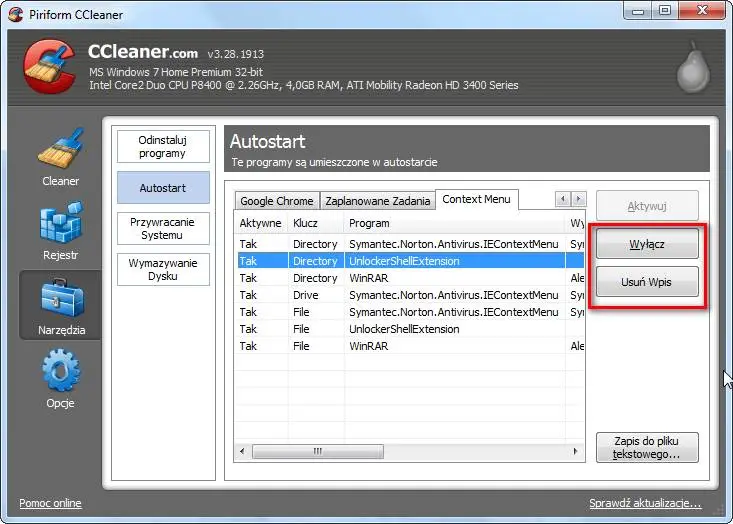This screenshot has height=524, width=733.
Task: Open the Rejestr registry cubes icon
Action: tap(60, 224)
